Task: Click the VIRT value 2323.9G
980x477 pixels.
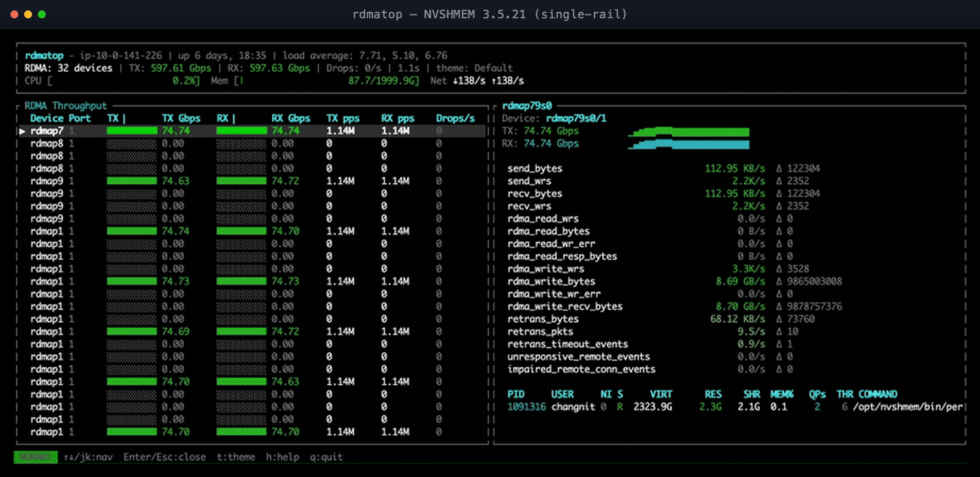Action: [653, 407]
